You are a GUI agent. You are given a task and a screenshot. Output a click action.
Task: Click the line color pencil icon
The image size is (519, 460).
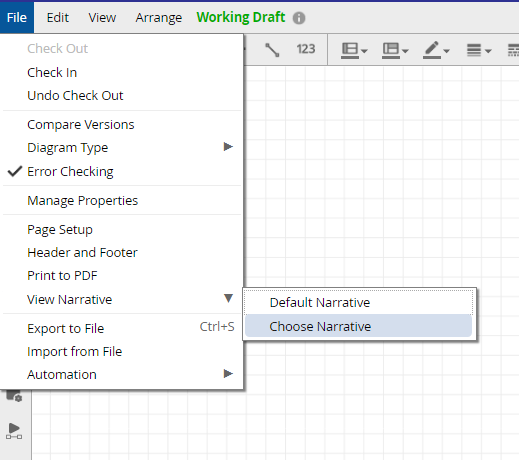pos(432,50)
